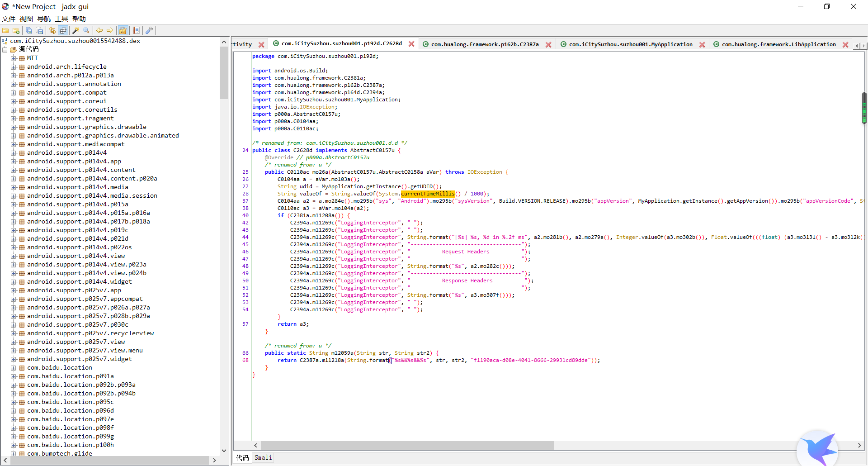Click the save all icon

point(29,30)
